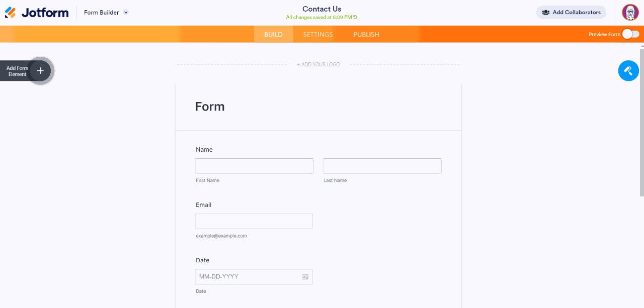
Task: Click the Date input field
Action: point(248,277)
